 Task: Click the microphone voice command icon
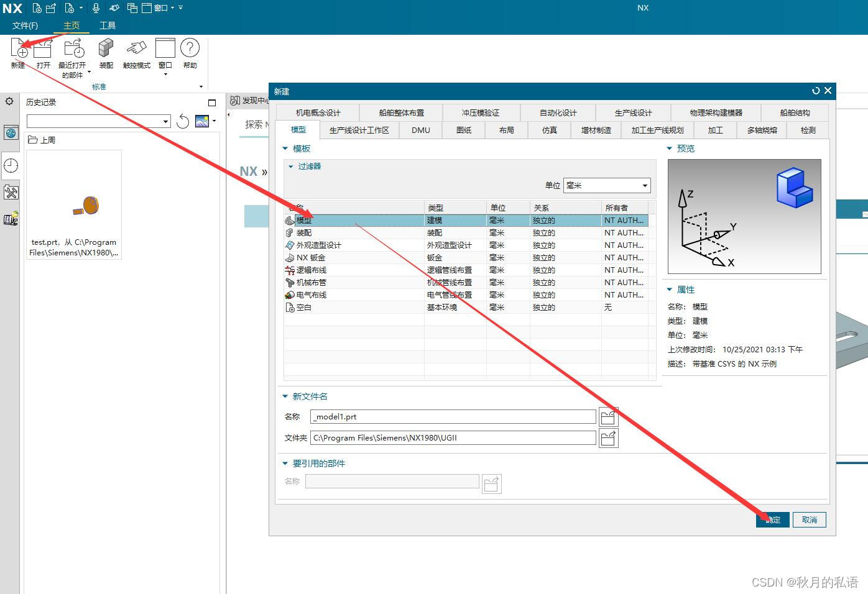[96, 8]
